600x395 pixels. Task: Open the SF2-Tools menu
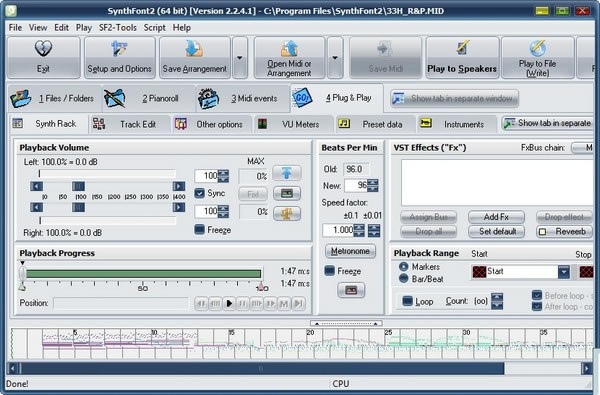point(117,28)
